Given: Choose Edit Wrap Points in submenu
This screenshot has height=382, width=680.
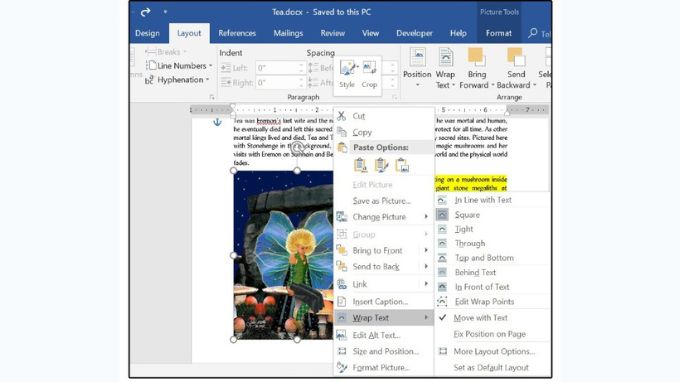Looking at the screenshot, I should (492, 301).
